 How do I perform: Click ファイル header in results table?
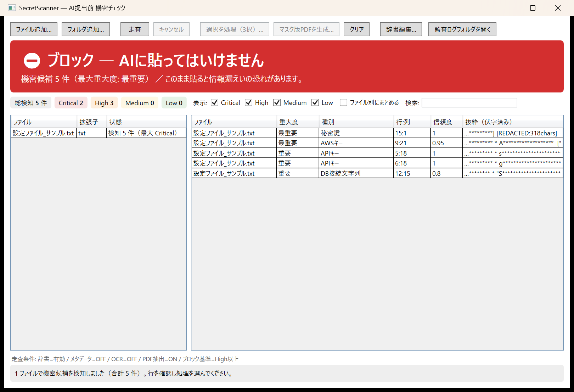[234, 122]
